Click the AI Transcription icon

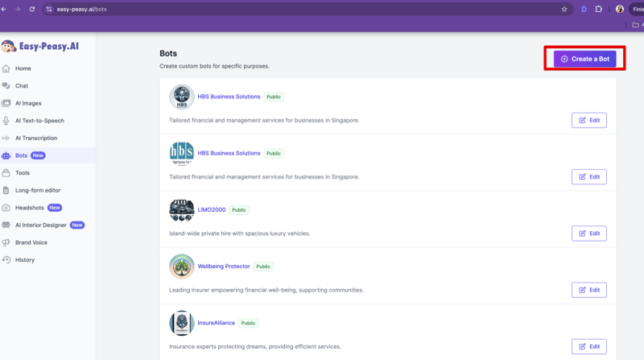pyautogui.click(x=6, y=138)
